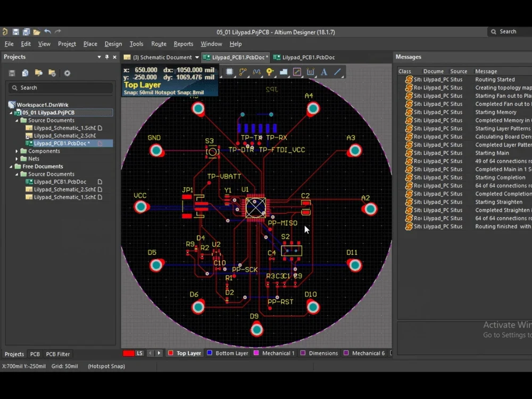Click the LS layer set toggle
The height and width of the screenshot is (399, 532).
[x=139, y=353]
